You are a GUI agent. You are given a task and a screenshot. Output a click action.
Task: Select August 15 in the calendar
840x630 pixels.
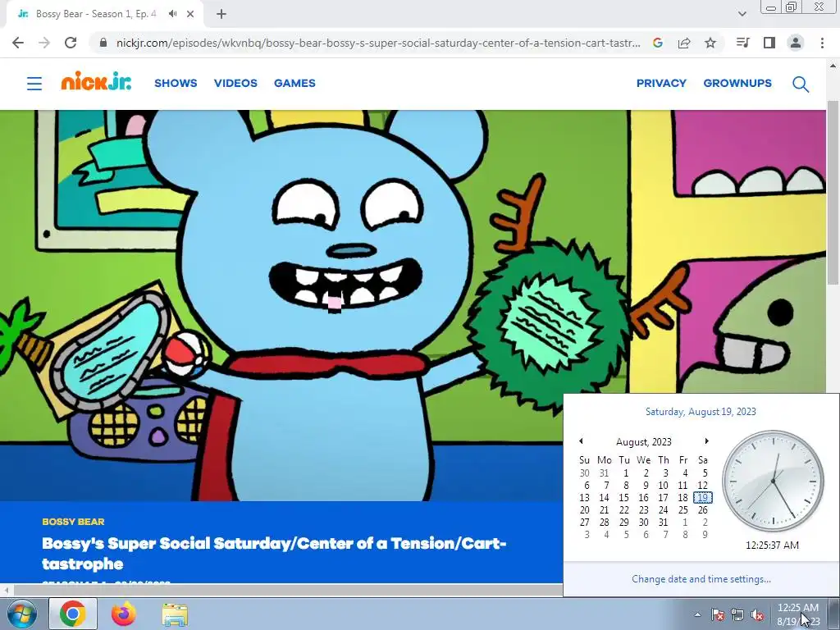click(x=623, y=498)
